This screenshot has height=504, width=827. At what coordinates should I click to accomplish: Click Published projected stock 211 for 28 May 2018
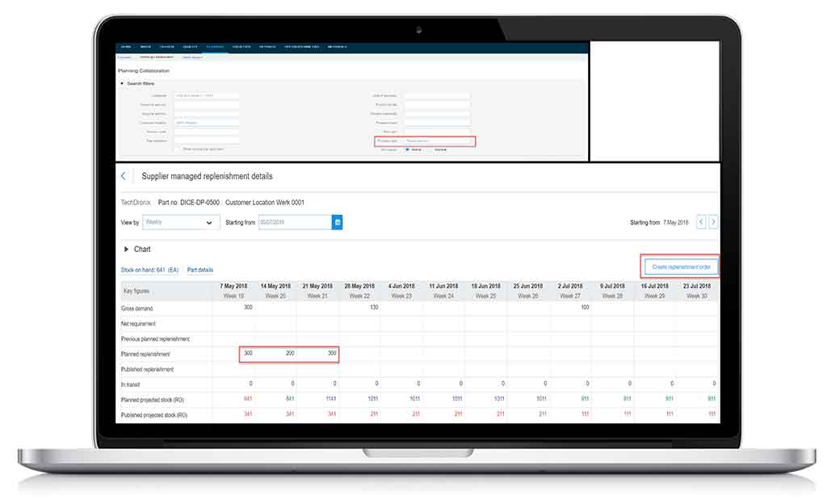click(374, 414)
